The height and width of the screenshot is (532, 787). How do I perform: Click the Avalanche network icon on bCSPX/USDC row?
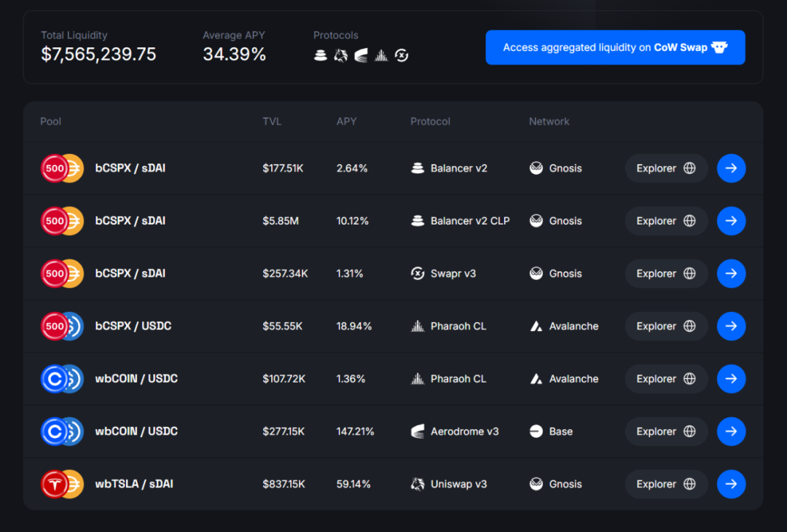(536, 326)
